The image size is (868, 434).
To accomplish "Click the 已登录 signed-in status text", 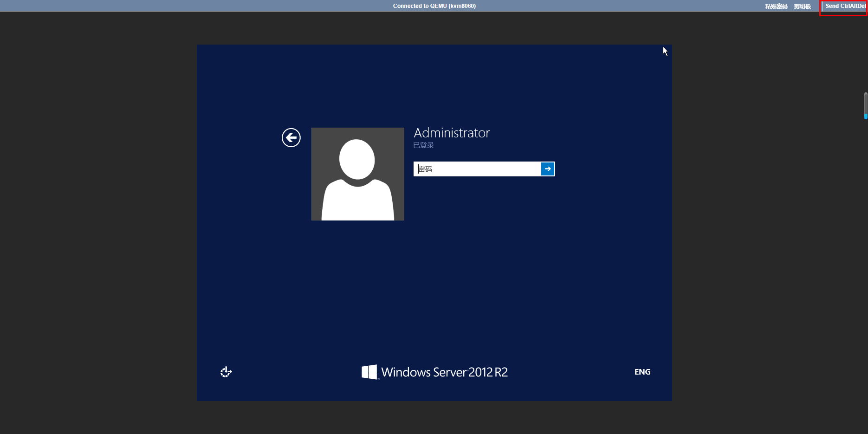I will [x=423, y=145].
